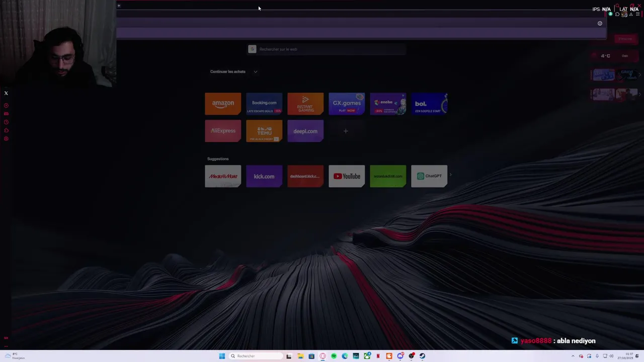
Task: Open Netflix from the taskbar
Action: click(378, 356)
